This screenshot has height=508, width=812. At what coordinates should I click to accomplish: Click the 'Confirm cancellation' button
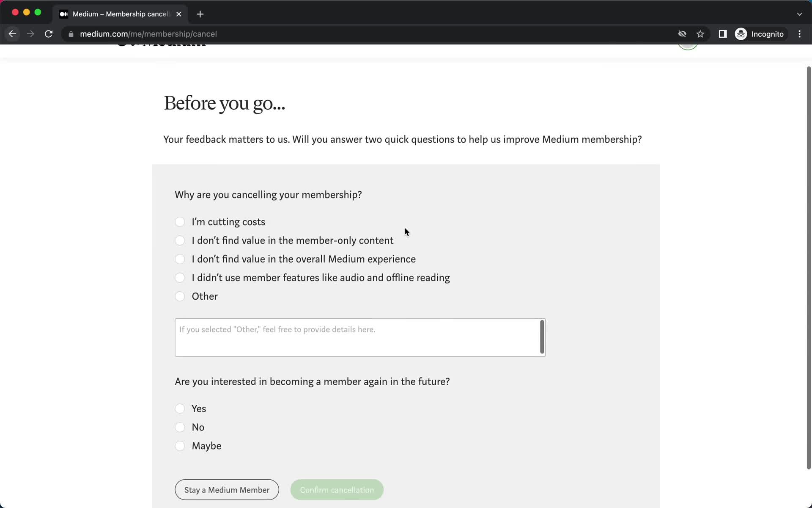point(337,489)
